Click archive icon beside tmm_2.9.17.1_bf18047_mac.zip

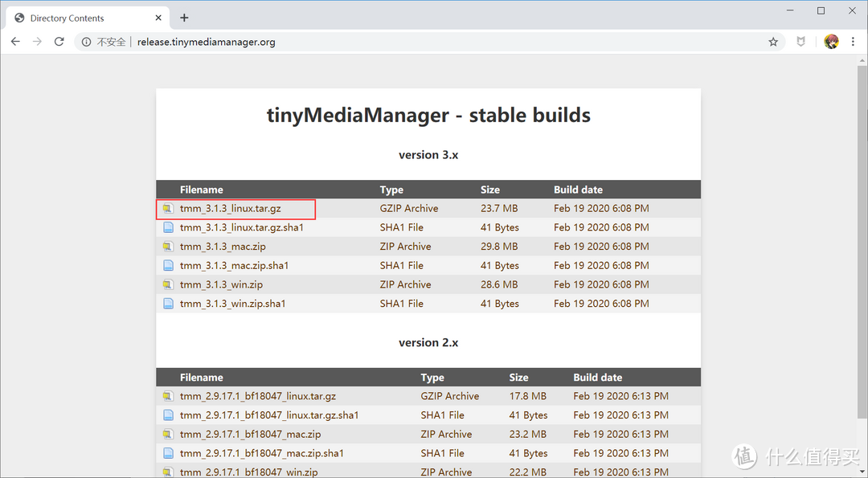tap(168, 435)
